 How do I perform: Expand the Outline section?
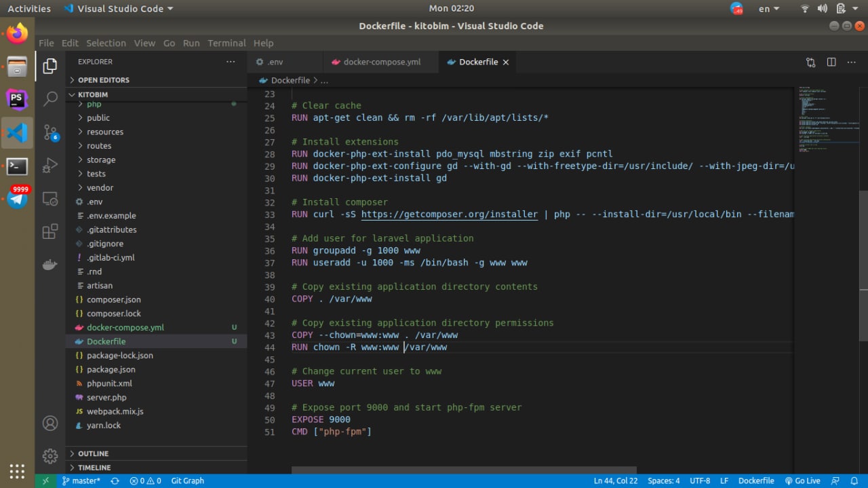(x=156, y=453)
